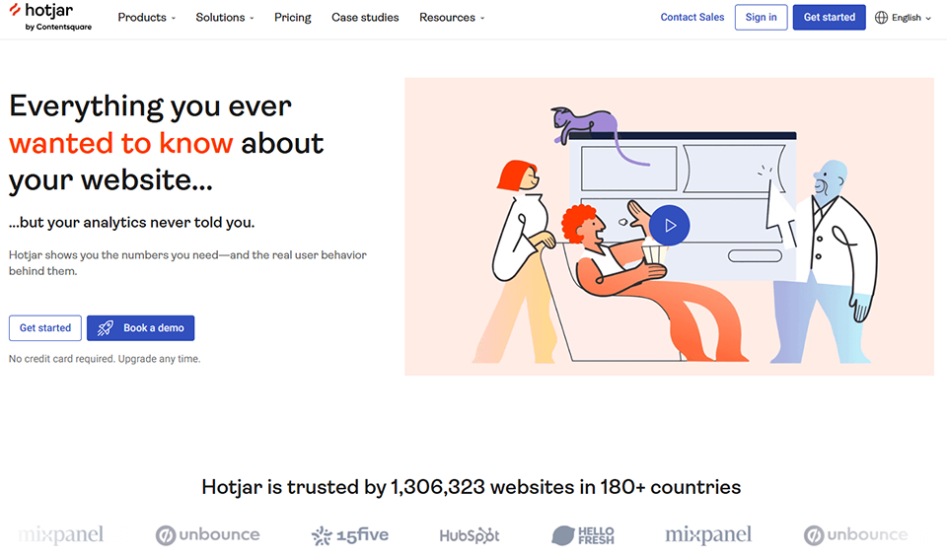Play the hero video
This screenshot has height=560, width=947.
(669, 225)
